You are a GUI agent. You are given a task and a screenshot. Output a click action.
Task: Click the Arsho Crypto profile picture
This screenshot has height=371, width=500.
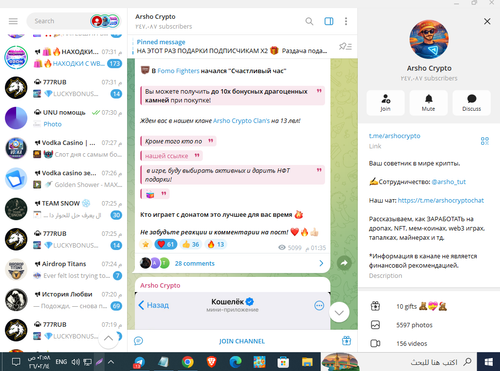429,39
